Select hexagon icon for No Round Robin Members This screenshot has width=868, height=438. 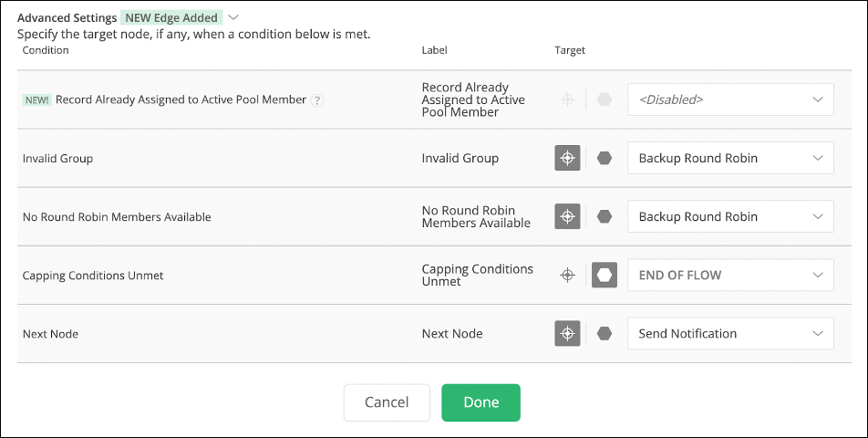[x=604, y=216]
